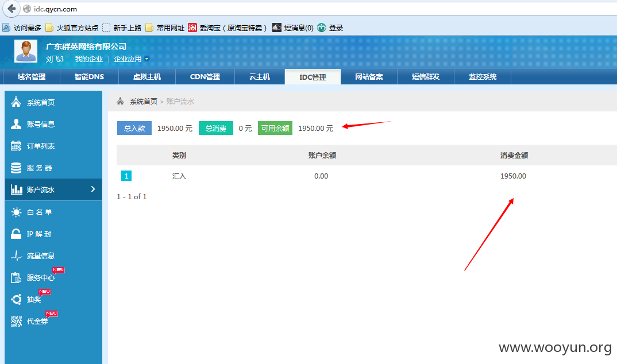Viewport: 617px width, 364px height.
Task: Click the 账户流水 bar chart icon
Action: tap(16, 189)
